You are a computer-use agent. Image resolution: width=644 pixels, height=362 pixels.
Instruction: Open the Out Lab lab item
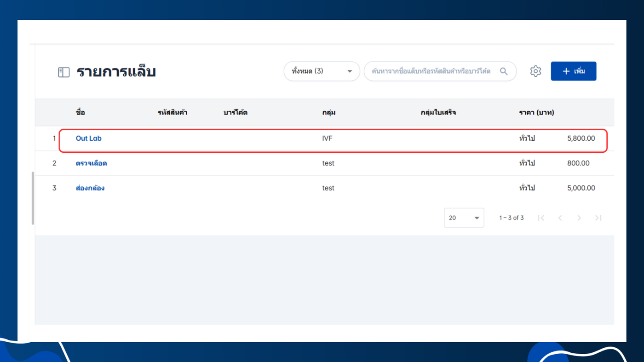pyautogui.click(x=89, y=138)
